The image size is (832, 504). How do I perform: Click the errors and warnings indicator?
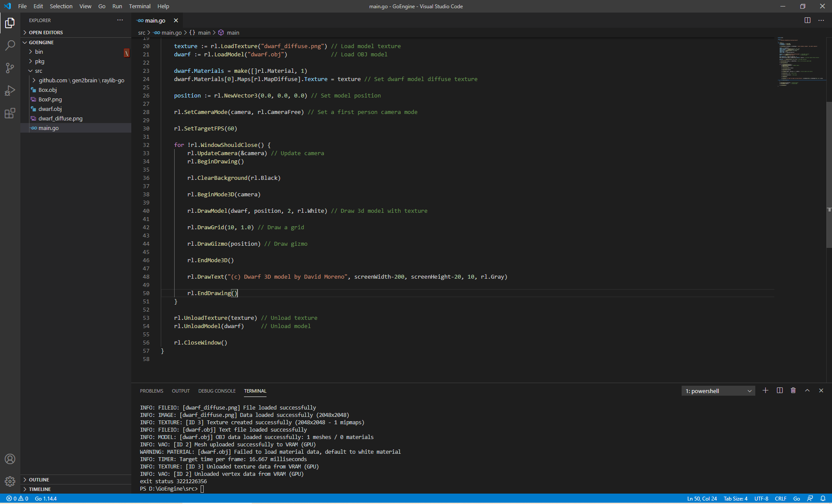click(x=17, y=498)
